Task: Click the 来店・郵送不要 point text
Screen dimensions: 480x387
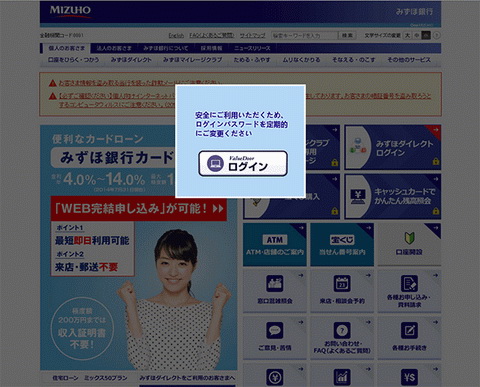Action: coord(86,267)
